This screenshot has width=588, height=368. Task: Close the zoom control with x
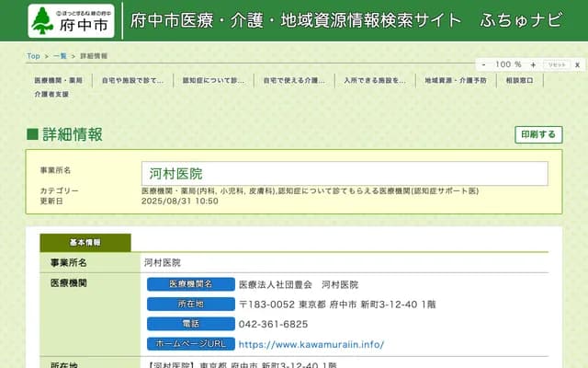(577, 64)
